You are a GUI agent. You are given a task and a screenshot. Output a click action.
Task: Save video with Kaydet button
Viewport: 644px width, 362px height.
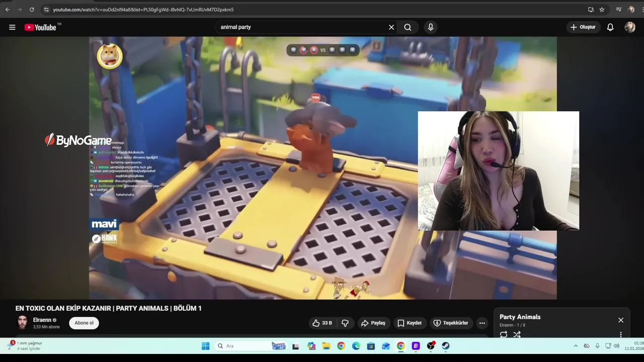pyautogui.click(x=410, y=323)
